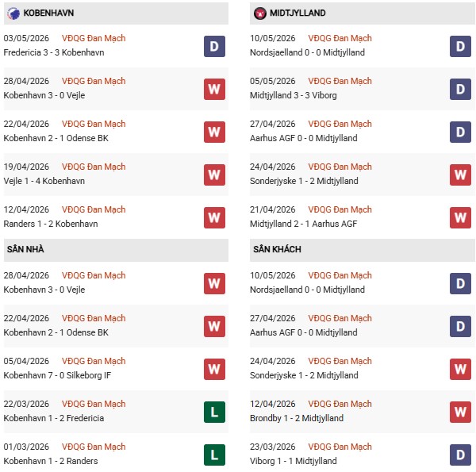
Task: Open VĐQG Đan Mạch link dated 03/05/2026
Action: point(94,38)
